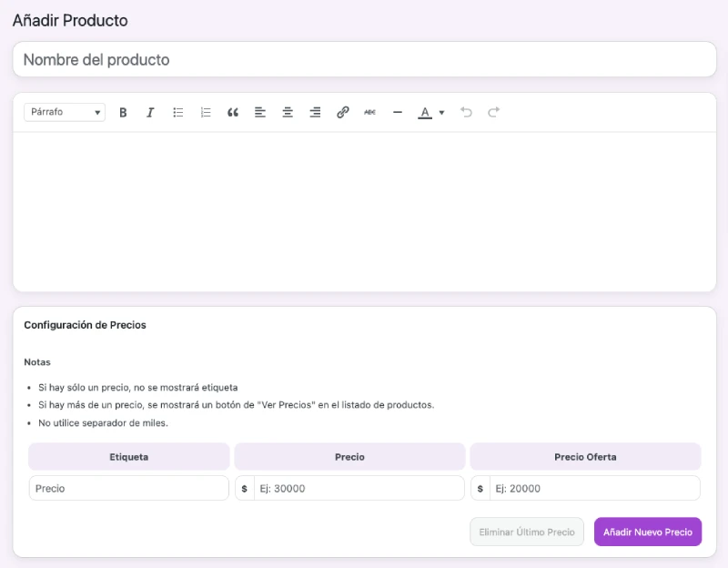728x568 pixels.
Task: Align text to the left
Action: [259, 112]
